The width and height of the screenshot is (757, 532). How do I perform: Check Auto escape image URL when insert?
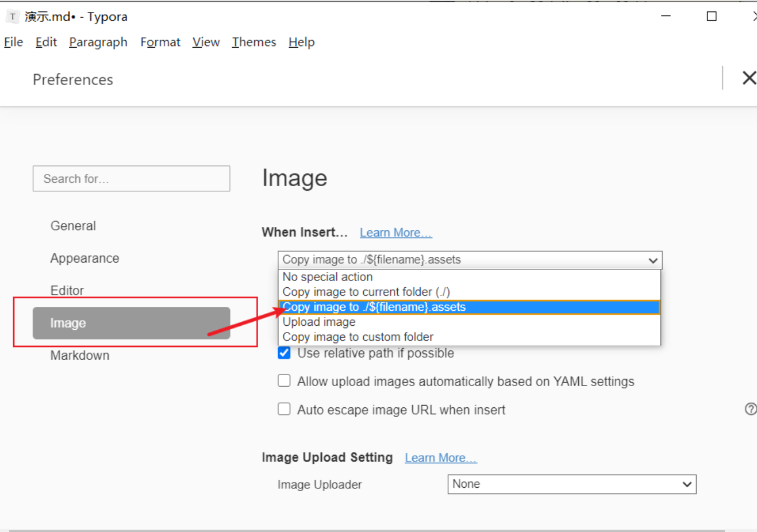[x=284, y=409]
